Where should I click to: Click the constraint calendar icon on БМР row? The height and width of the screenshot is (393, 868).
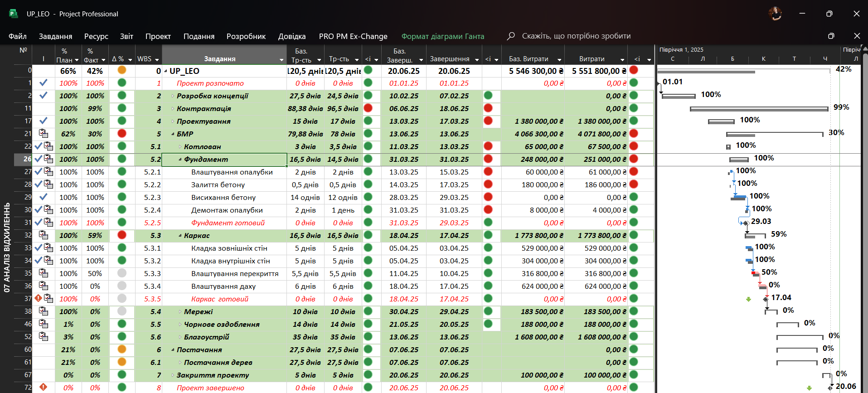[44, 134]
